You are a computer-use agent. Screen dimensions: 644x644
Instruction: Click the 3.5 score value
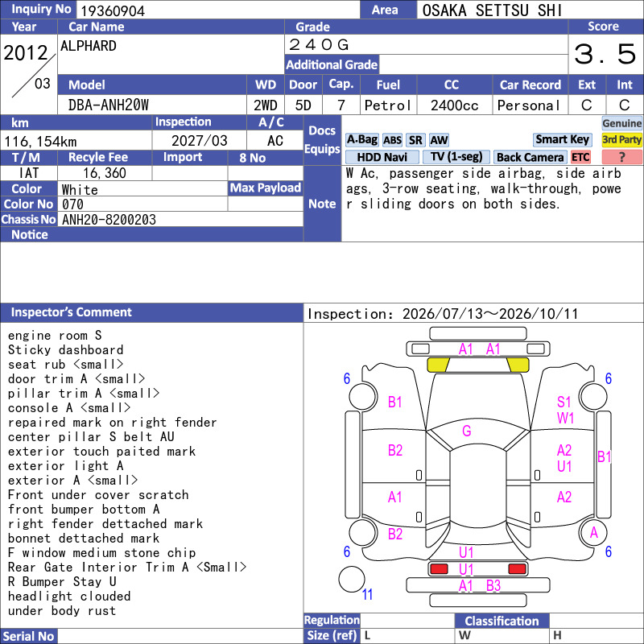(x=605, y=54)
